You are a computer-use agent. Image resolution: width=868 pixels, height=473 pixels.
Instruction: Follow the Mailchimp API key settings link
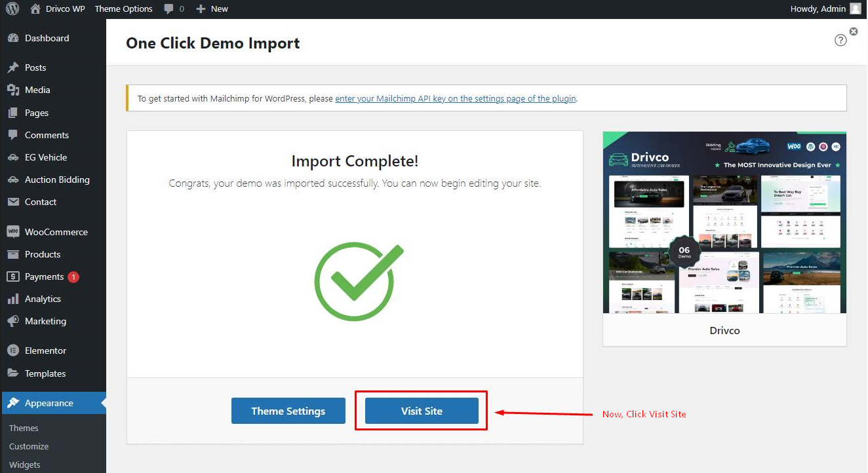(x=456, y=98)
